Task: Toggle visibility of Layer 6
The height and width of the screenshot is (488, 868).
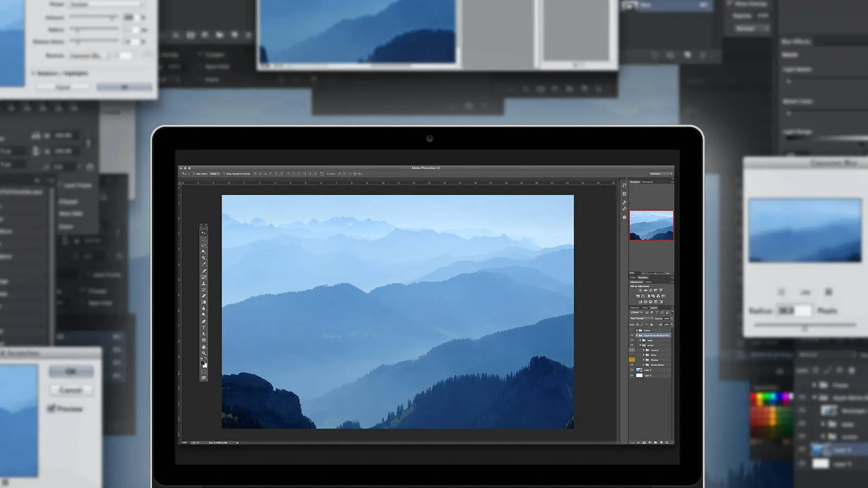Action: 631,370
